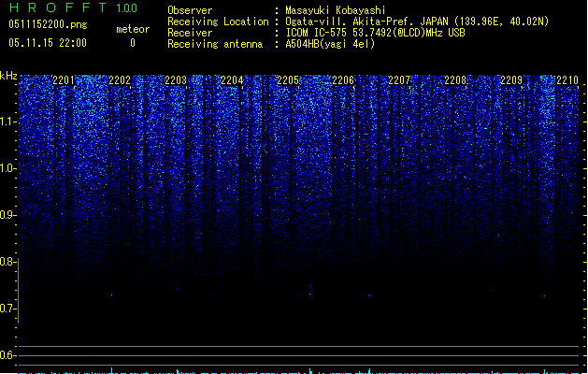
Task: Click the 2205 time marker
Action: pyautogui.click(x=288, y=80)
